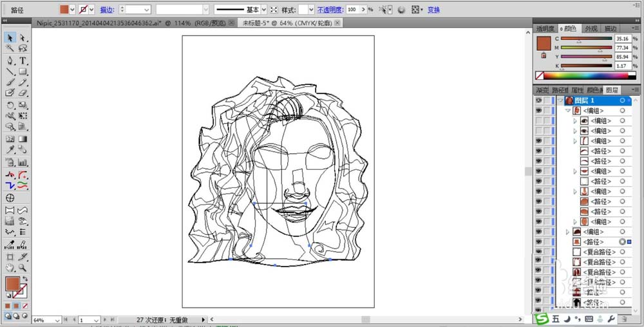Click the 描边 stroke link

[x=107, y=10]
